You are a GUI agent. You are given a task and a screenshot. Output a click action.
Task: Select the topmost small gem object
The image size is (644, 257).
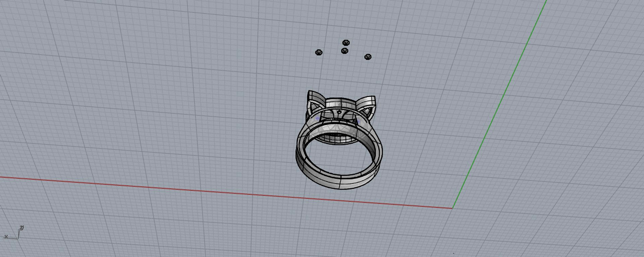click(x=346, y=43)
